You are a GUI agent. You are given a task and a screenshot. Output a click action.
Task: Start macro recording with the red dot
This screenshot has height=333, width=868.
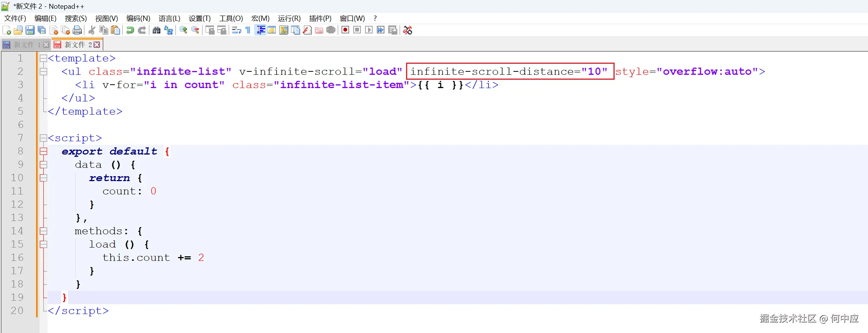click(345, 30)
